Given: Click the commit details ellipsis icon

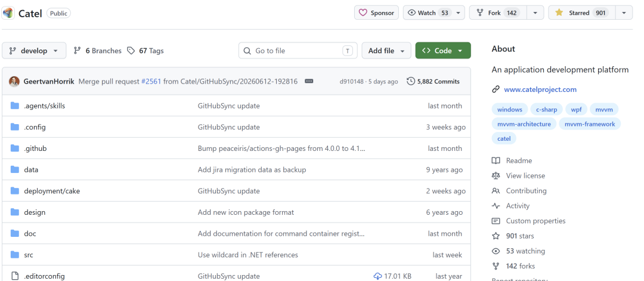Looking at the screenshot, I should point(309,81).
